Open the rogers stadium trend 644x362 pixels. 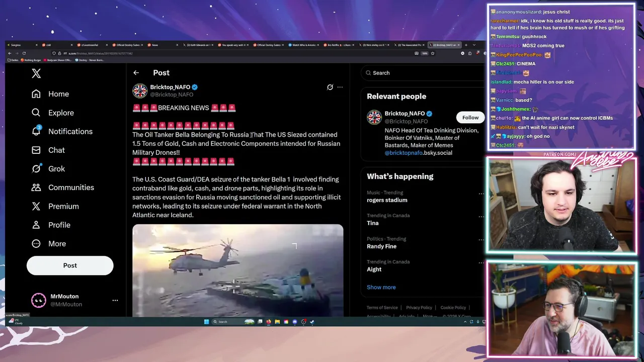click(387, 200)
